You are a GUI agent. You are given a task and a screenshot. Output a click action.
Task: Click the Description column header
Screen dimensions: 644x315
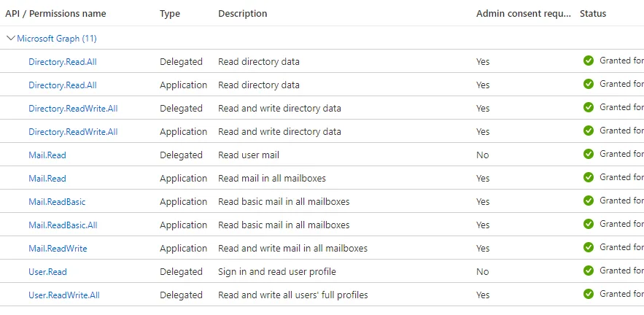coord(242,14)
